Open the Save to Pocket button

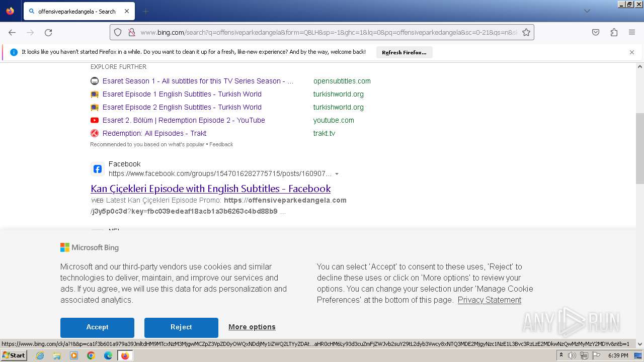(x=596, y=32)
